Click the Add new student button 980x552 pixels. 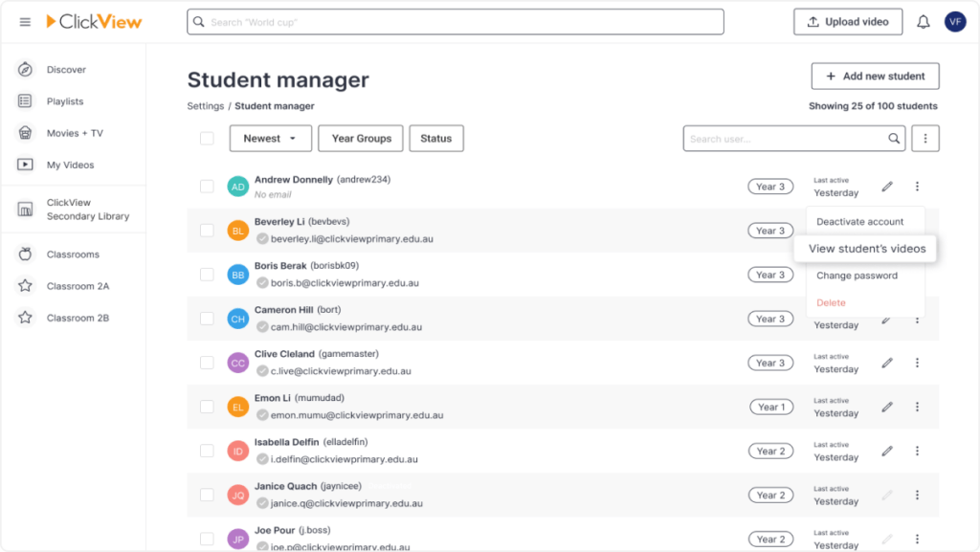pos(875,77)
